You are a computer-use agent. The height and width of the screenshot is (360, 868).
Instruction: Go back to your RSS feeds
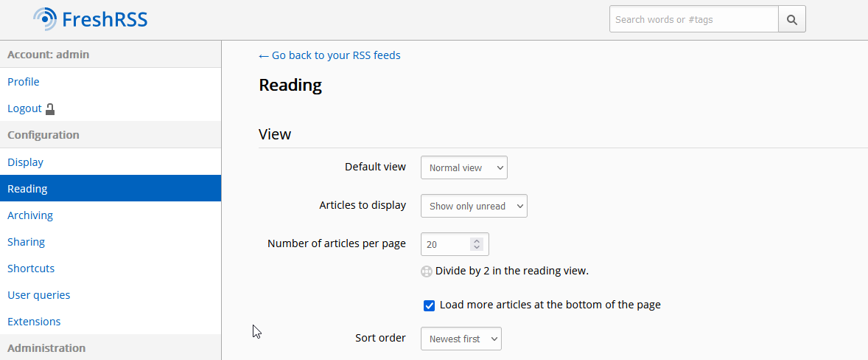pyautogui.click(x=329, y=55)
